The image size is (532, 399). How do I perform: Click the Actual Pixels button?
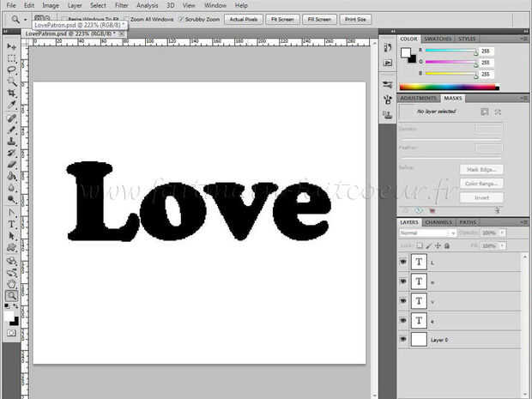pos(244,20)
